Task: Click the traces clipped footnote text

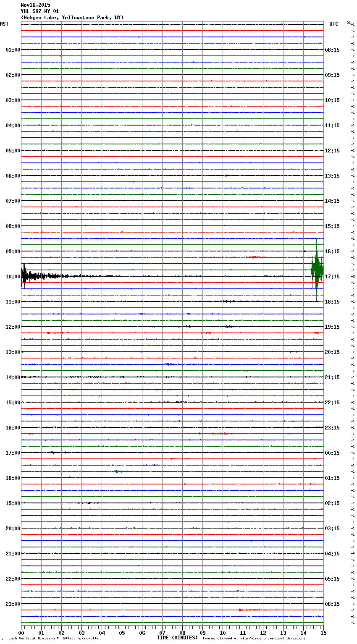Action: (x=254, y=639)
